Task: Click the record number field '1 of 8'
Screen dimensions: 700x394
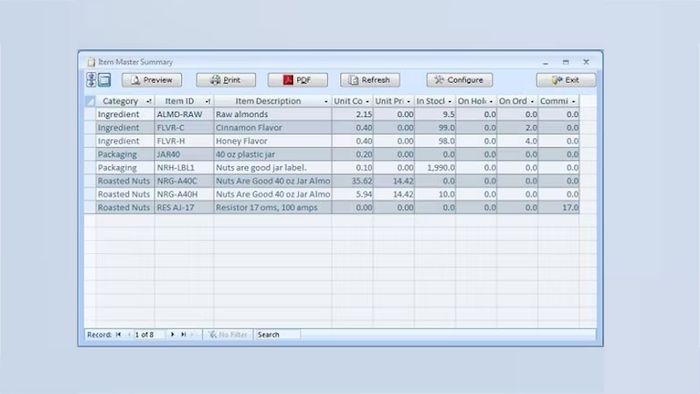Action: point(150,334)
